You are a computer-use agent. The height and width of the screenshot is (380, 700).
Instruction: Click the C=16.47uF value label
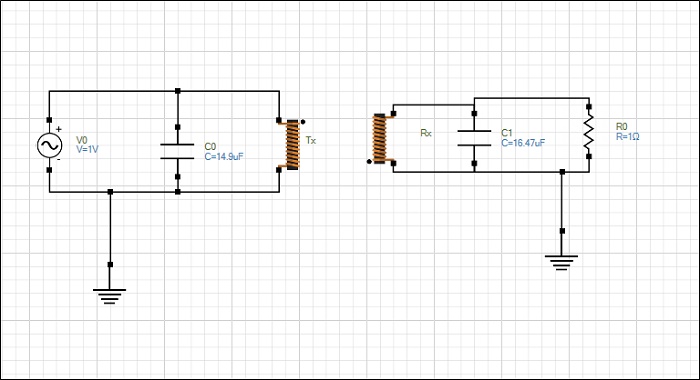click(523, 143)
